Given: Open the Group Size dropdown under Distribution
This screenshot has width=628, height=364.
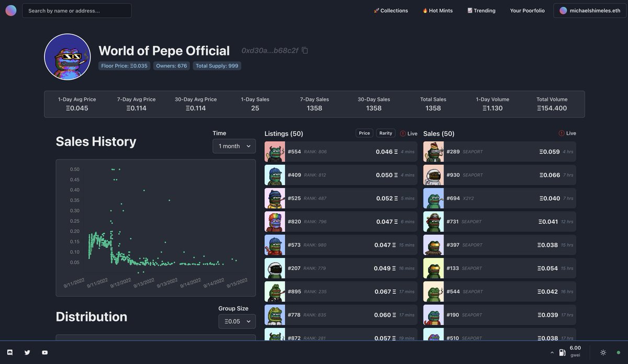Looking at the screenshot, I should pos(237,321).
